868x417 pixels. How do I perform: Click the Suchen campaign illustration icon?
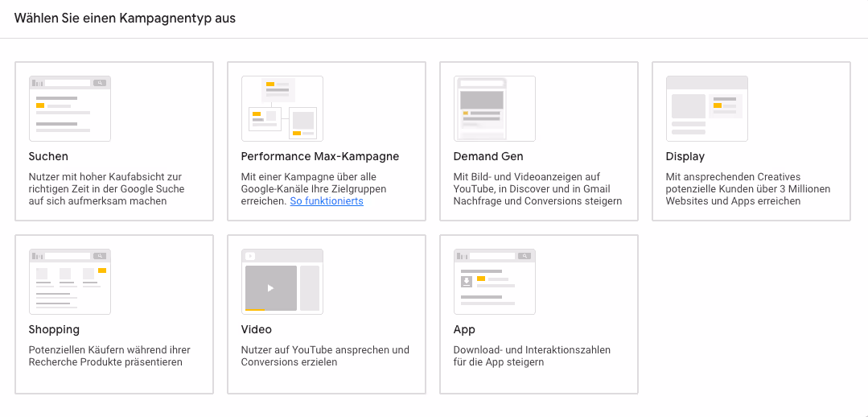(x=70, y=109)
